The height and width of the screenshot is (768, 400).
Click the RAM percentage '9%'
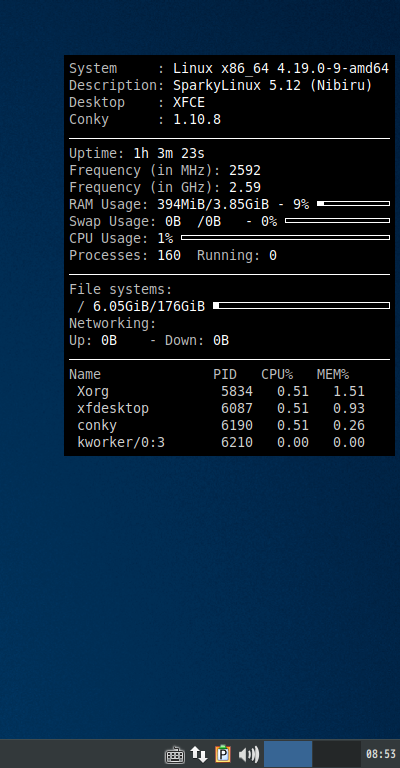[301, 205]
